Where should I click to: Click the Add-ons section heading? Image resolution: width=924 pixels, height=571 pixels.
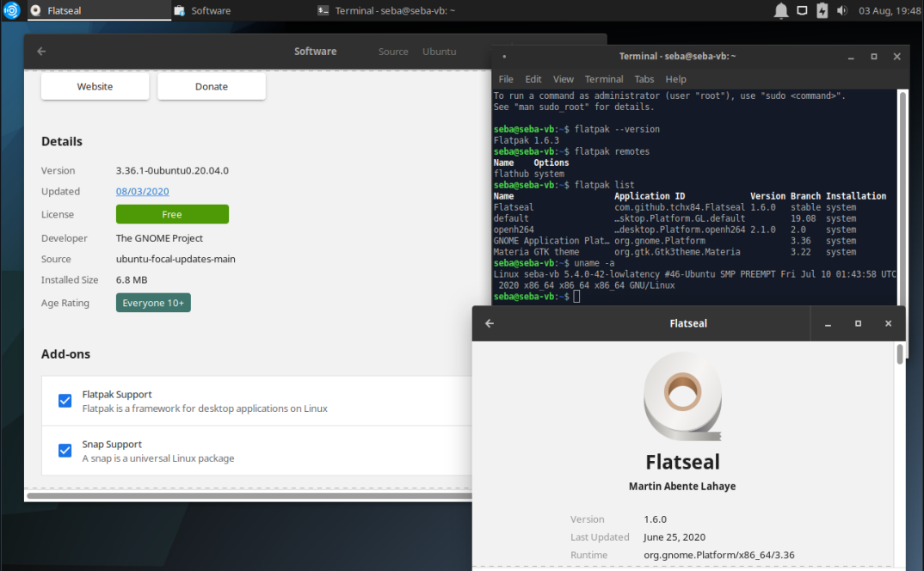point(65,354)
